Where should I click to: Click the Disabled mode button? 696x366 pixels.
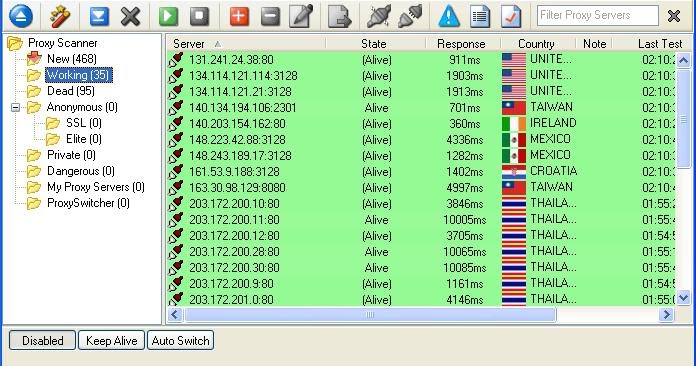42,340
